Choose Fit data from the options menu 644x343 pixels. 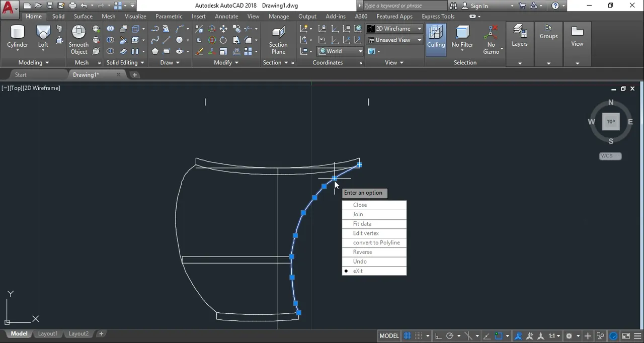(x=374, y=224)
